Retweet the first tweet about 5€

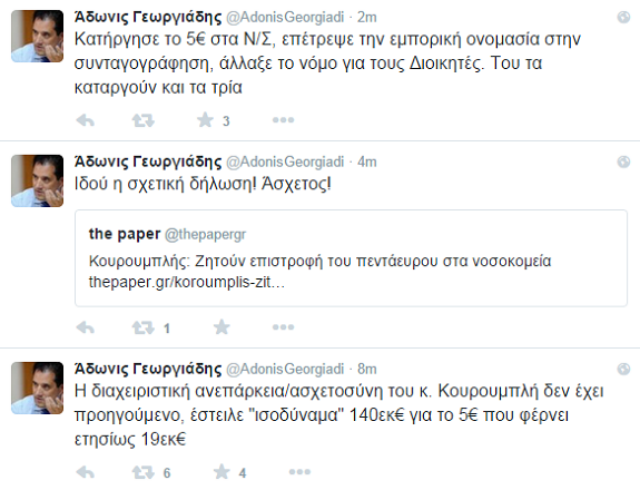click(x=143, y=120)
